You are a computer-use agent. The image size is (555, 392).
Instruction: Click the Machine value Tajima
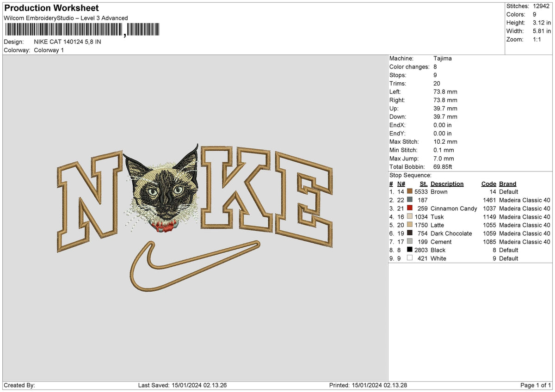pos(443,58)
